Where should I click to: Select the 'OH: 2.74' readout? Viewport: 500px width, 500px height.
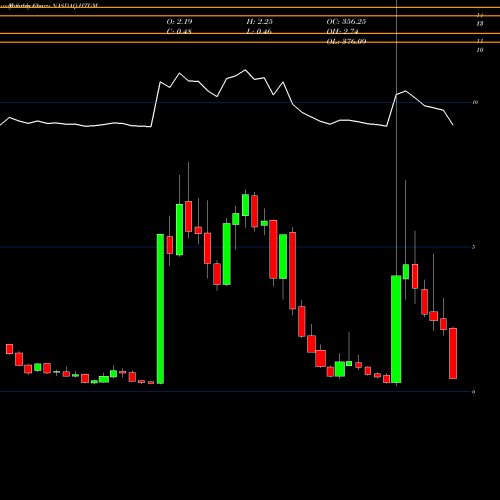coord(342,31)
